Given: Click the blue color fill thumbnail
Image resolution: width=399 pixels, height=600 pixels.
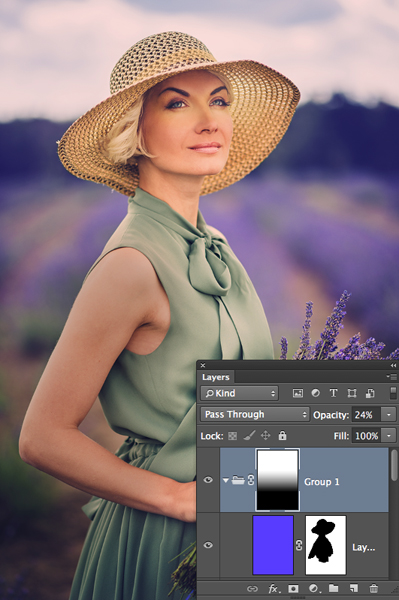Looking at the screenshot, I should (x=273, y=545).
